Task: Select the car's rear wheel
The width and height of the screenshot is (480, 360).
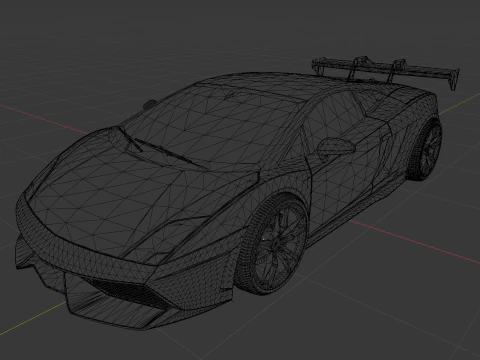Action: [425, 149]
